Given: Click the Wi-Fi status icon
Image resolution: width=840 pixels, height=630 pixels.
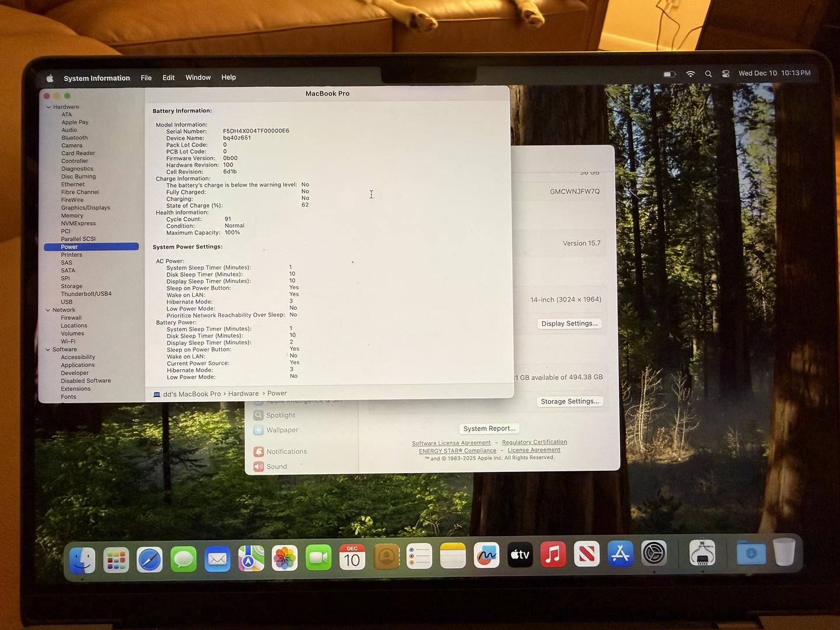Looking at the screenshot, I should 691,74.
